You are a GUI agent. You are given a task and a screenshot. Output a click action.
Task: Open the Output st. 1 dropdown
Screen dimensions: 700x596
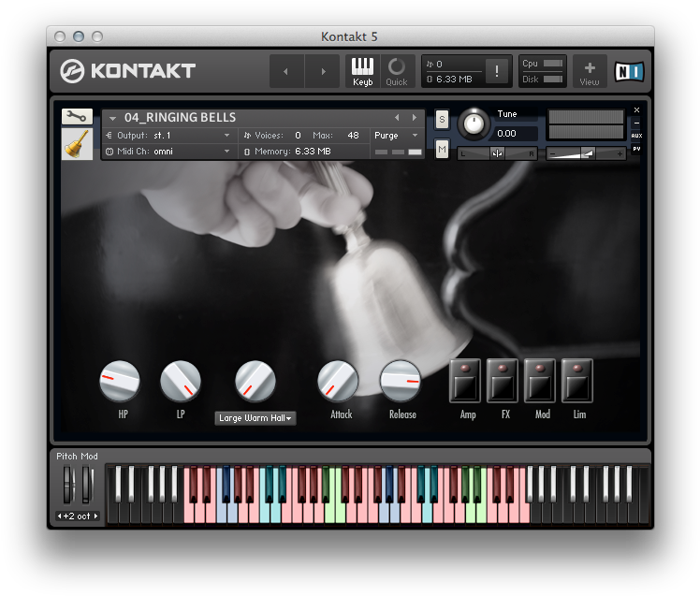click(x=168, y=136)
